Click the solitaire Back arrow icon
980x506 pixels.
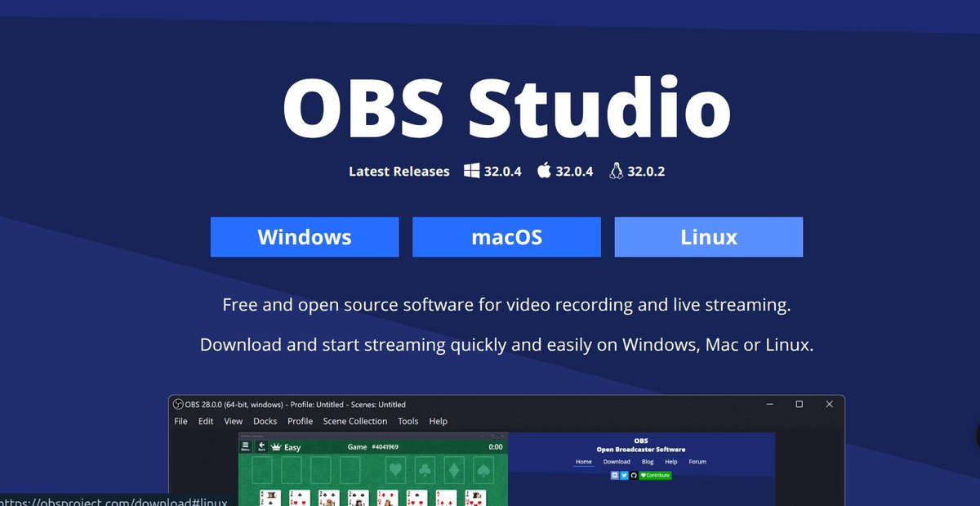coord(261,446)
